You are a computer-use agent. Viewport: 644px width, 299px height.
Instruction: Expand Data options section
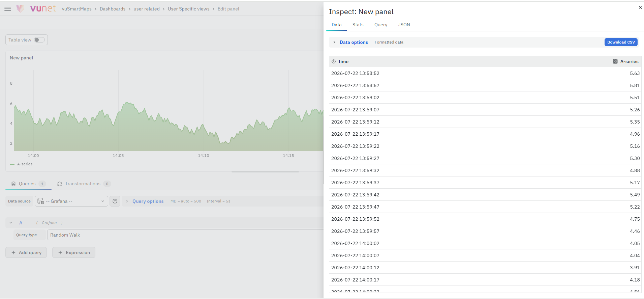coord(334,42)
